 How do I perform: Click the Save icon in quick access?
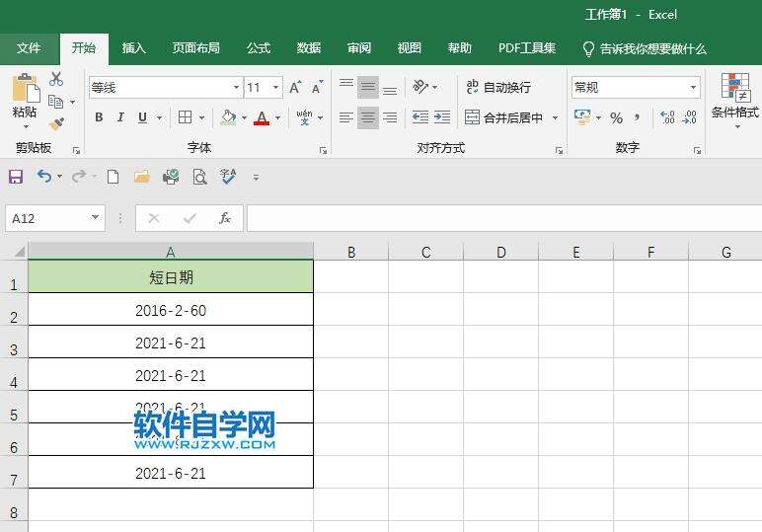[x=16, y=177]
